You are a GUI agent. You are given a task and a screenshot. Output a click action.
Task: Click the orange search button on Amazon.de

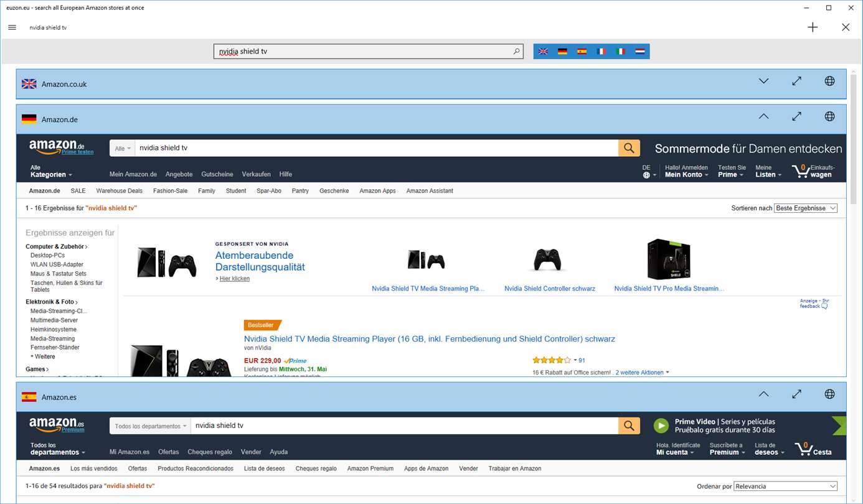click(629, 148)
